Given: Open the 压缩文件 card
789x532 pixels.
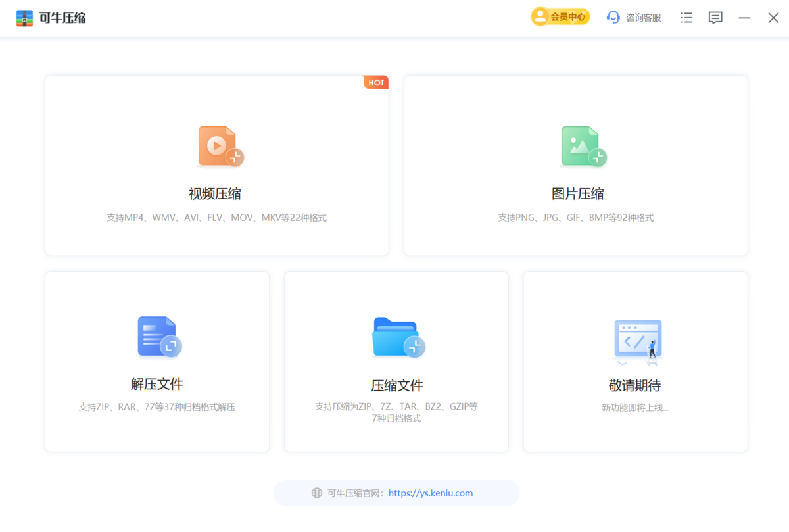Looking at the screenshot, I should pyautogui.click(x=396, y=361).
